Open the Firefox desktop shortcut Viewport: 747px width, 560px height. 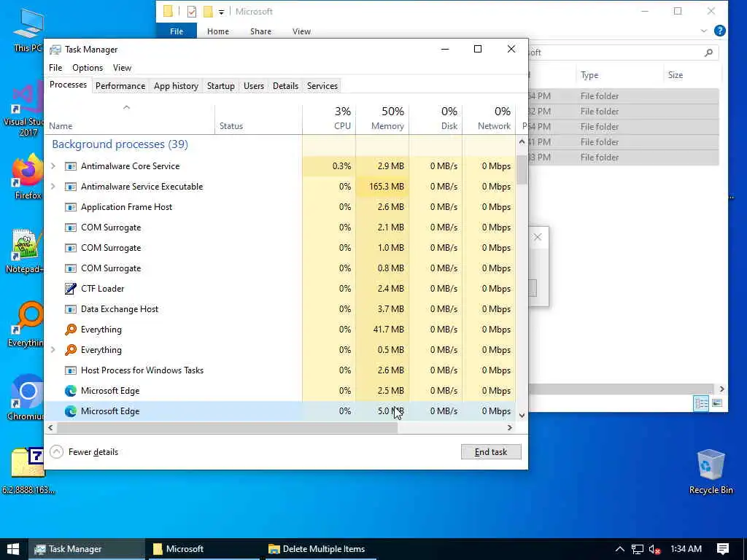point(27,176)
